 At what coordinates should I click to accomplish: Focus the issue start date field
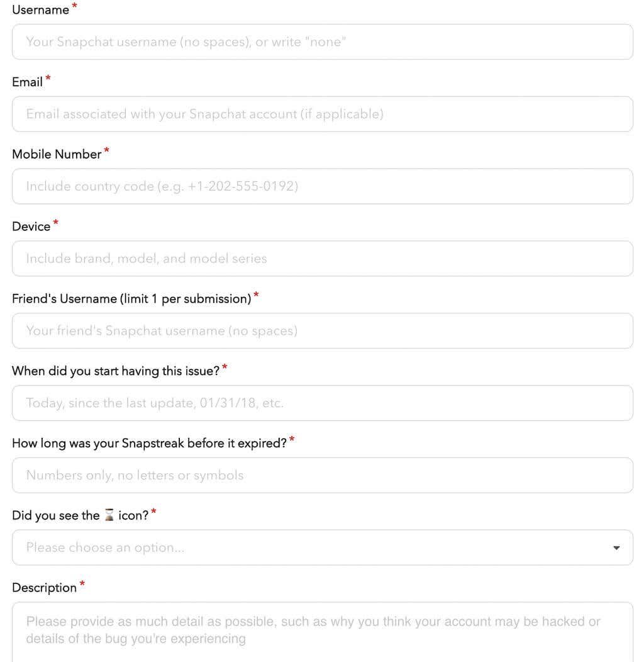click(x=322, y=403)
